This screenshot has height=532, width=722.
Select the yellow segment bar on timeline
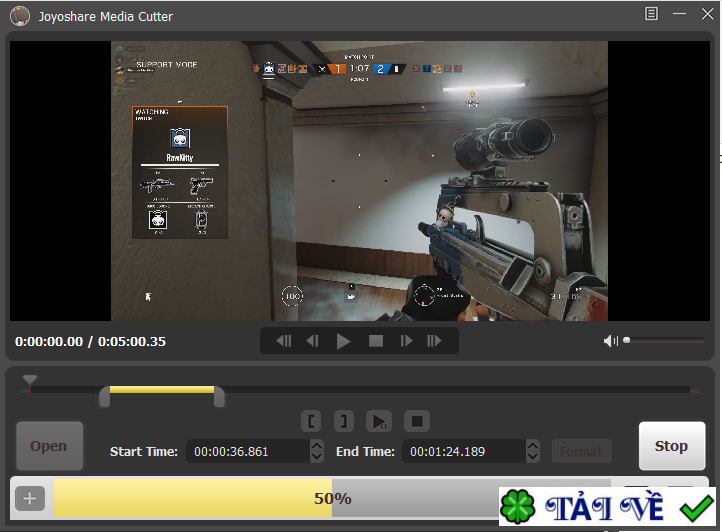click(162, 390)
